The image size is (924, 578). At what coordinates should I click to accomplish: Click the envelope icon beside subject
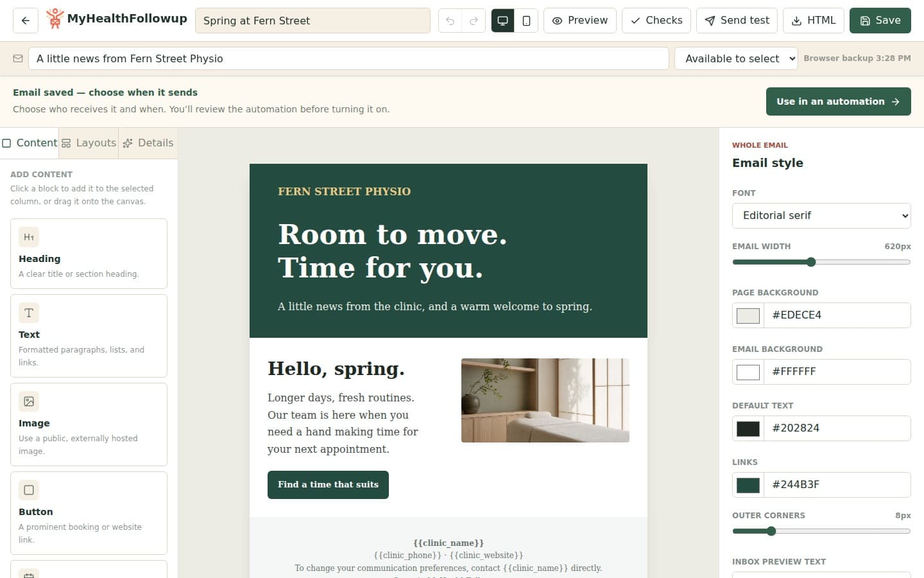click(18, 58)
